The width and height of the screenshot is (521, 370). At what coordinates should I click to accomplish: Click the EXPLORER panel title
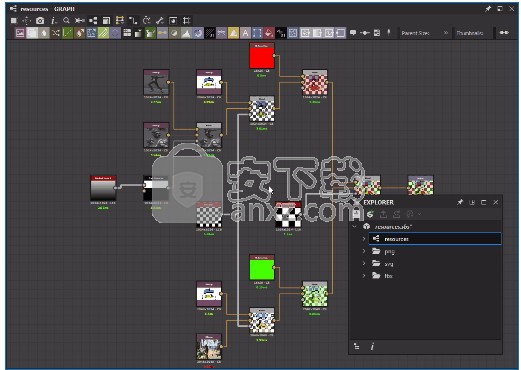(x=378, y=202)
